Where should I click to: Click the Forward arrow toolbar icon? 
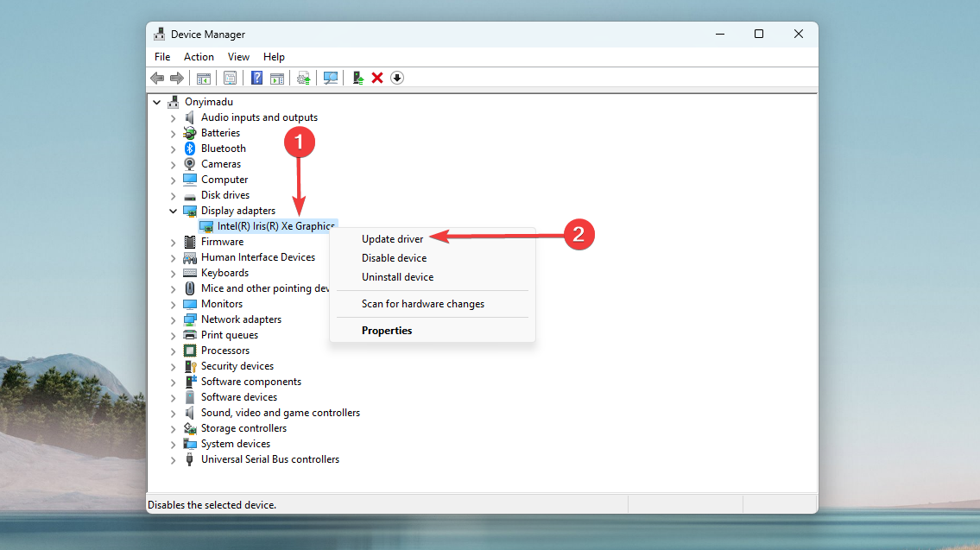tap(177, 78)
